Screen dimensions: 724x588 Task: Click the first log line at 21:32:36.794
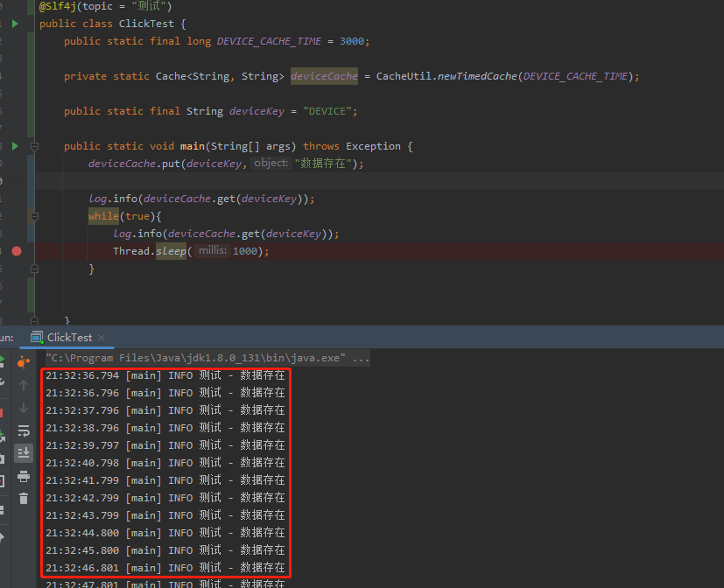coord(165,375)
